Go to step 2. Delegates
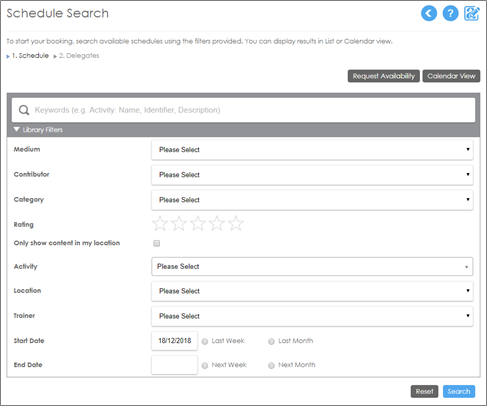The height and width of the screenshot is (406, 487). pyautogui.click(x=79, y=56)
